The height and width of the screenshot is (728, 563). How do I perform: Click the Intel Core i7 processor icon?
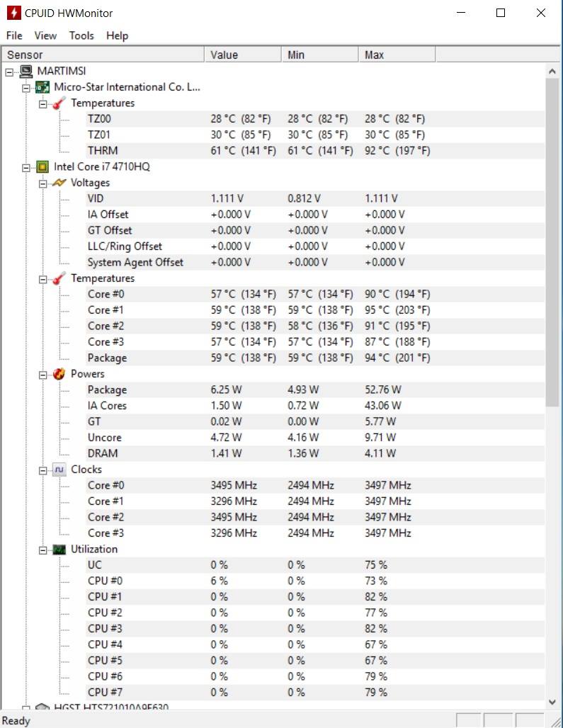point(42,167)
